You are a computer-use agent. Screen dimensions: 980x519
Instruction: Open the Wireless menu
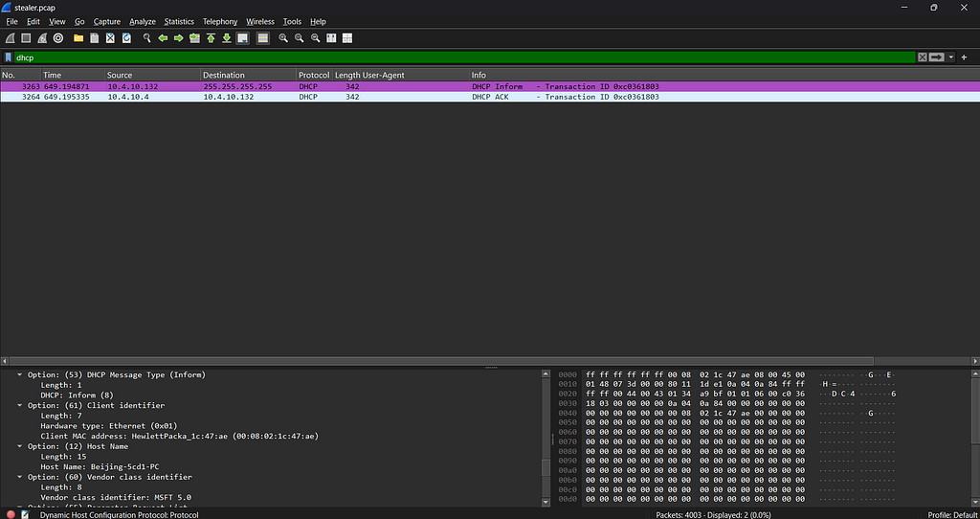[x=260, y=22]
